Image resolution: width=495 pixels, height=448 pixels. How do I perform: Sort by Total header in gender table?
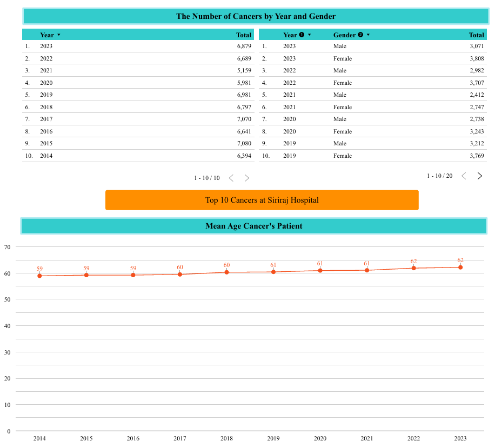tap(476, 35)
